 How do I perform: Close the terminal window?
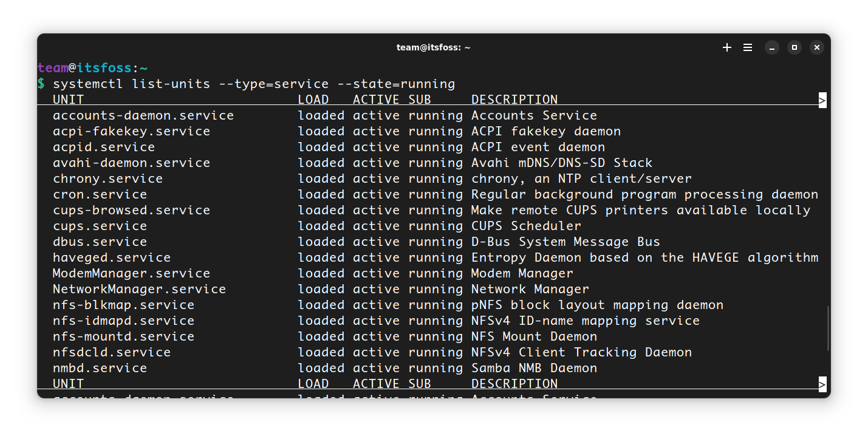pos(816,47)
